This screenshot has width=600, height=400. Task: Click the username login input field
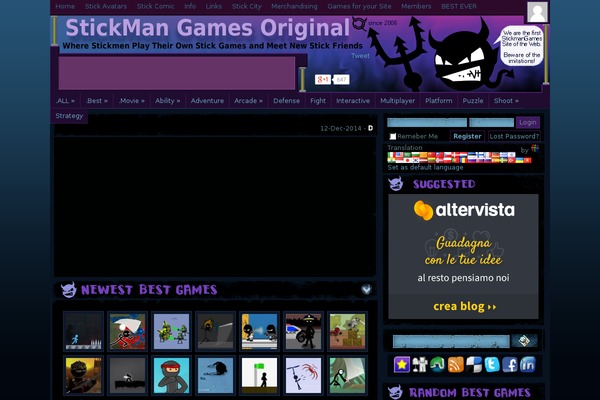[x=427, y=122]
